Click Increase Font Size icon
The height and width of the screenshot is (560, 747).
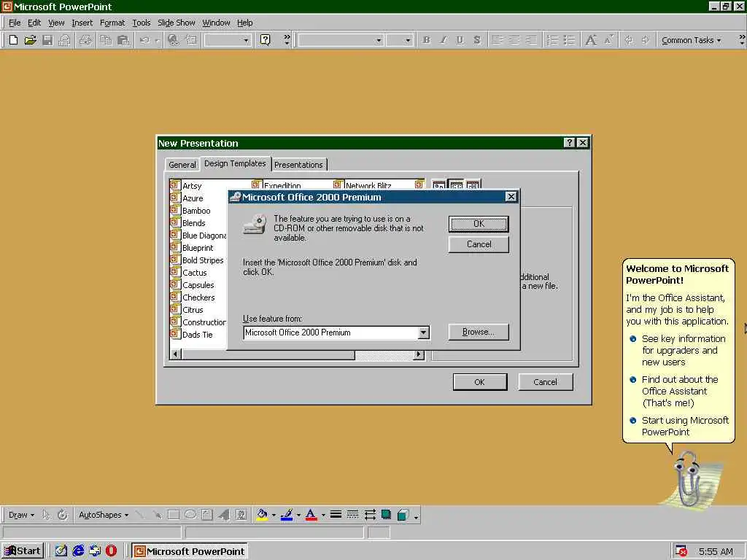pyautogui.click(x=591, y=40)
